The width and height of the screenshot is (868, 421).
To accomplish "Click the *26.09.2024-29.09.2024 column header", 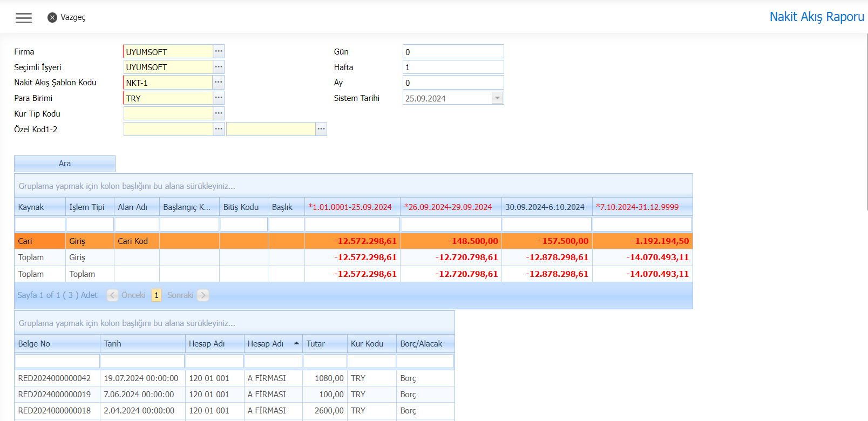I will (x=451, y=207).
